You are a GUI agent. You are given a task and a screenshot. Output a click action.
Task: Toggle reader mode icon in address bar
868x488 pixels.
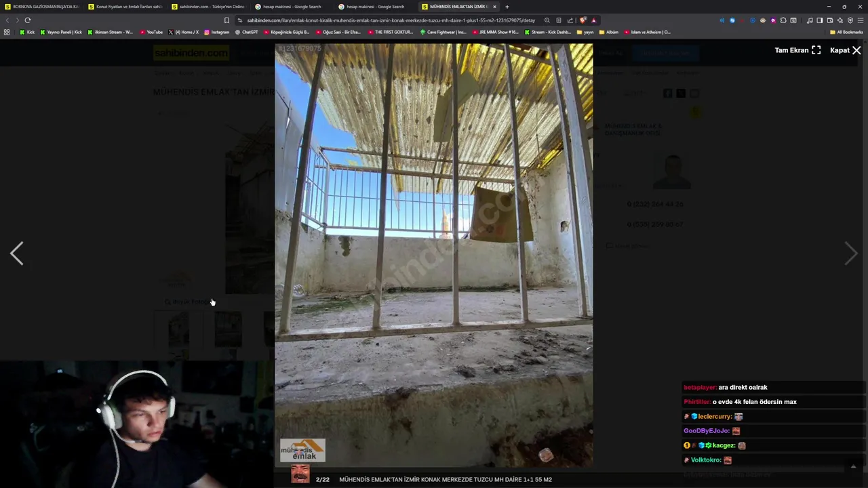point(559,20)
